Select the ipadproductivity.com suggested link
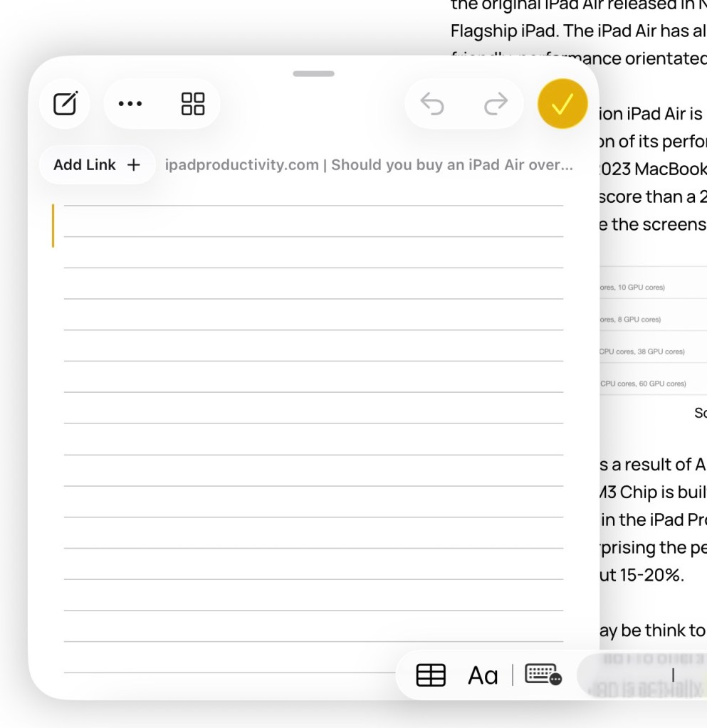Screen dimensions: 707x728 (369, 165)
